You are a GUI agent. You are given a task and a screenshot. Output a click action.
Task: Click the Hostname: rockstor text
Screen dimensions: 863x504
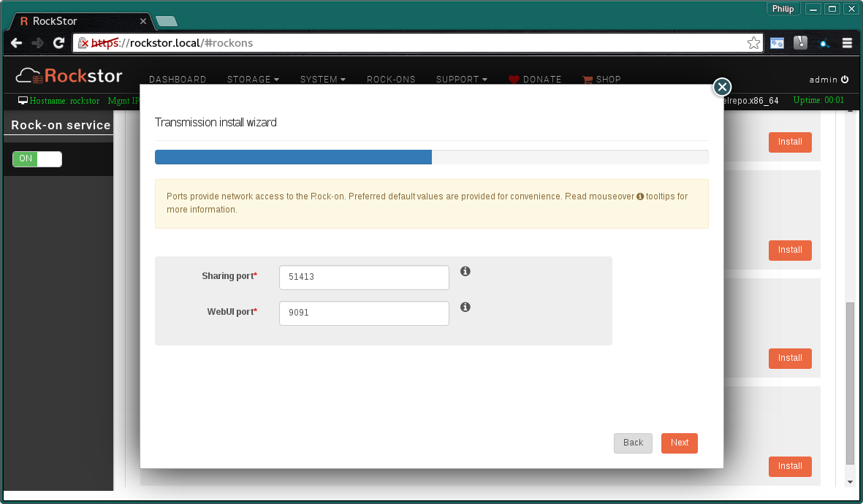click(64, 101)
